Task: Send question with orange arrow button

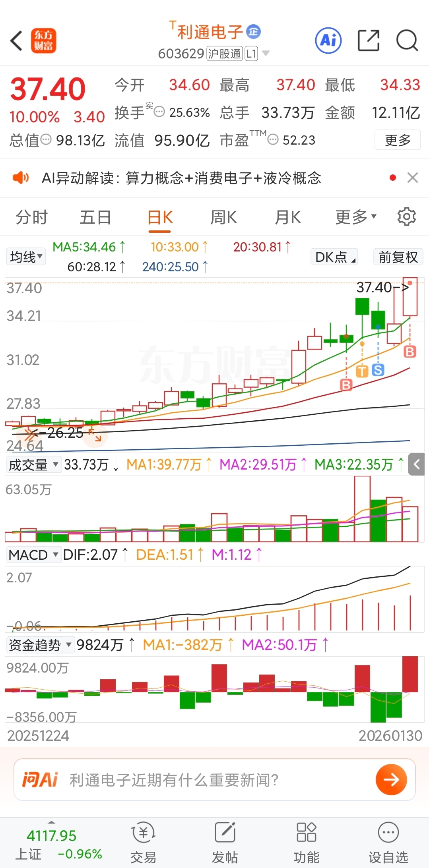Action: pos(391,779)
